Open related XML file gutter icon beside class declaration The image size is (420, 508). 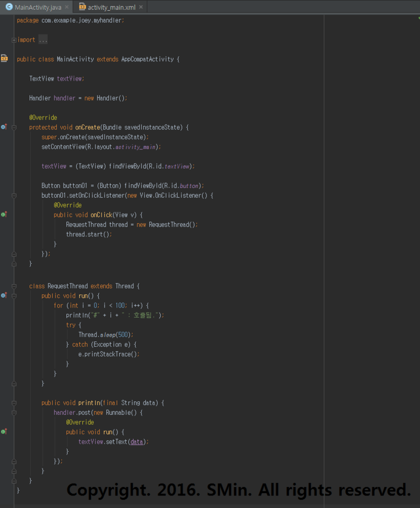click(4, 59)
